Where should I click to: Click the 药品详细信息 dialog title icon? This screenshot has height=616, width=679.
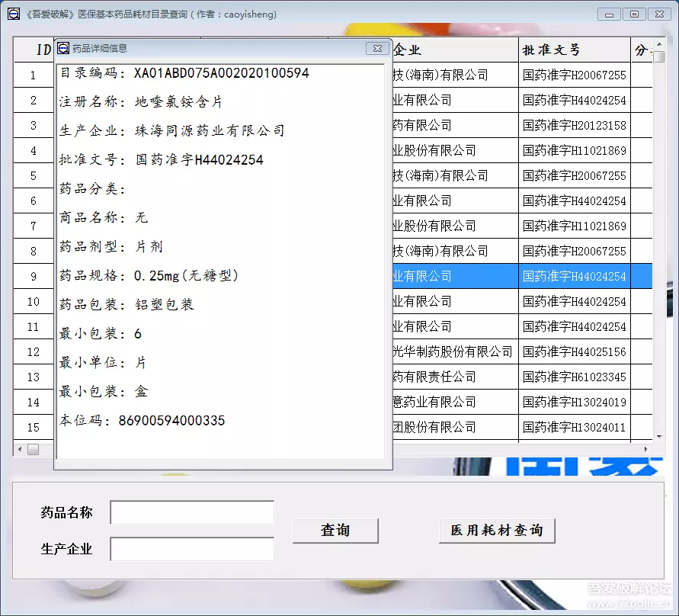pos(63,49)
